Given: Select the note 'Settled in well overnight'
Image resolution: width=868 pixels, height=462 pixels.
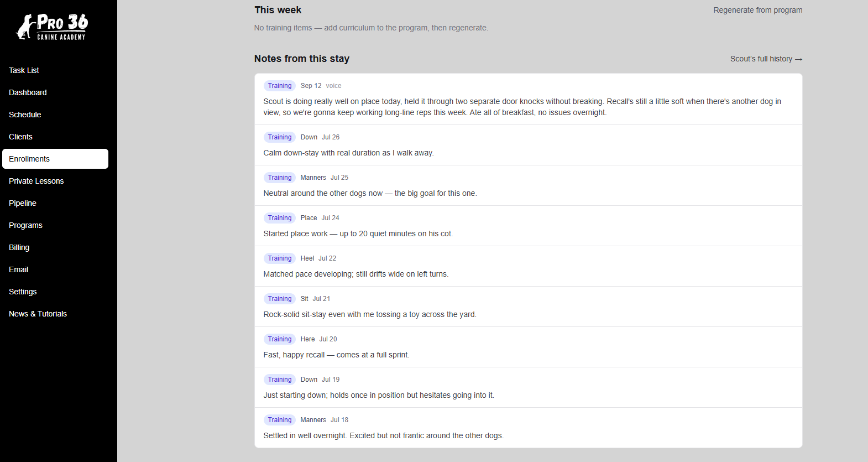Looking at the screenshot, I should click(x=528, y=428).
